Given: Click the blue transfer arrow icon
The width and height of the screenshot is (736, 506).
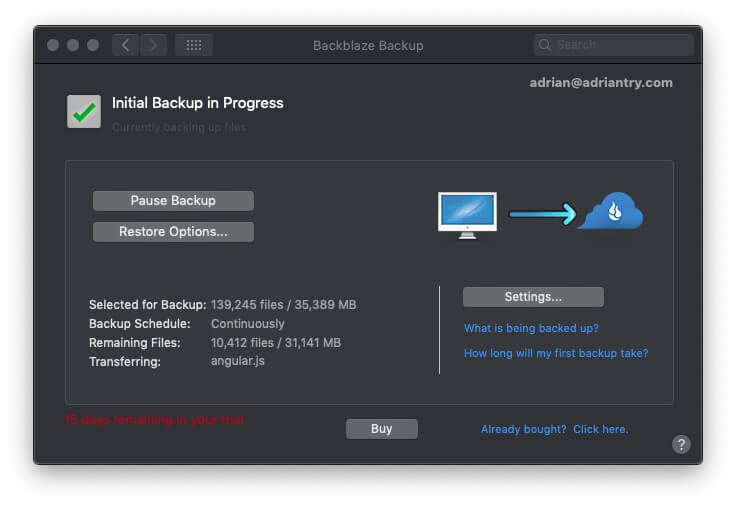Looking at the screenshot, I should (x=542, y=213).
